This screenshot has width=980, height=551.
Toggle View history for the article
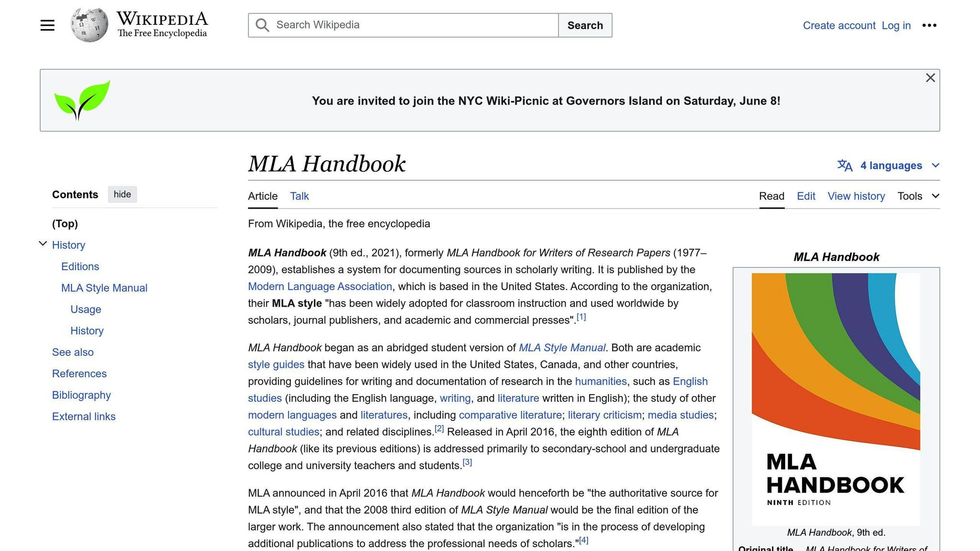(x=856, y=196)
